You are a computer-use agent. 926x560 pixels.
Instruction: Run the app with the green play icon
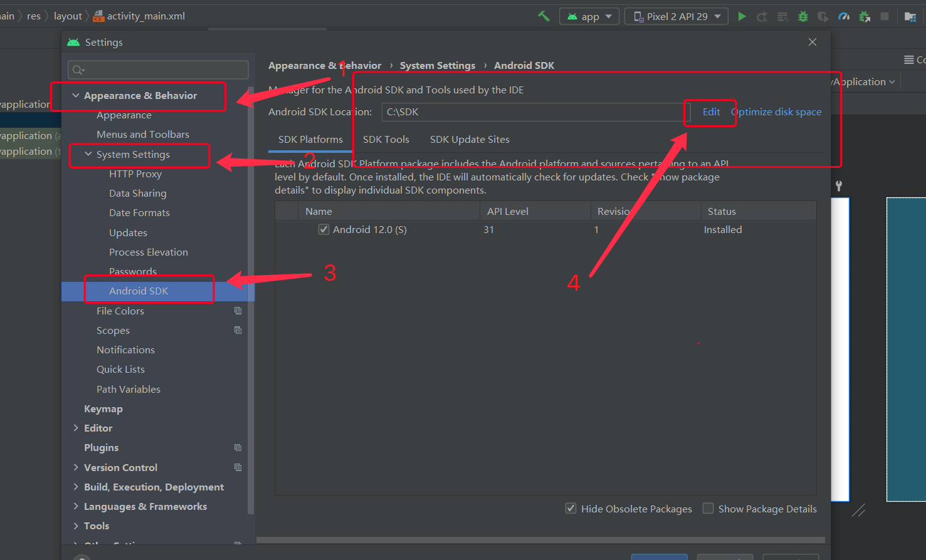[742, 16]
